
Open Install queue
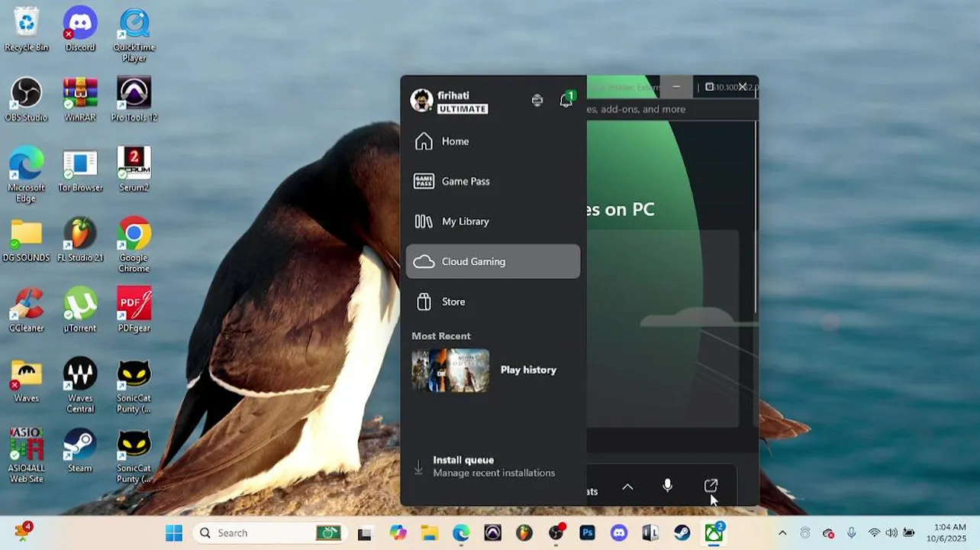coord(493,466)
